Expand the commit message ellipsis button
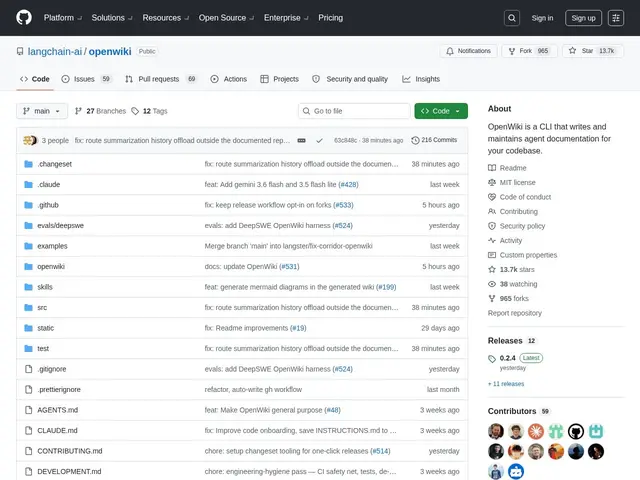The image size is (640, 480). (x=302, y=140)
